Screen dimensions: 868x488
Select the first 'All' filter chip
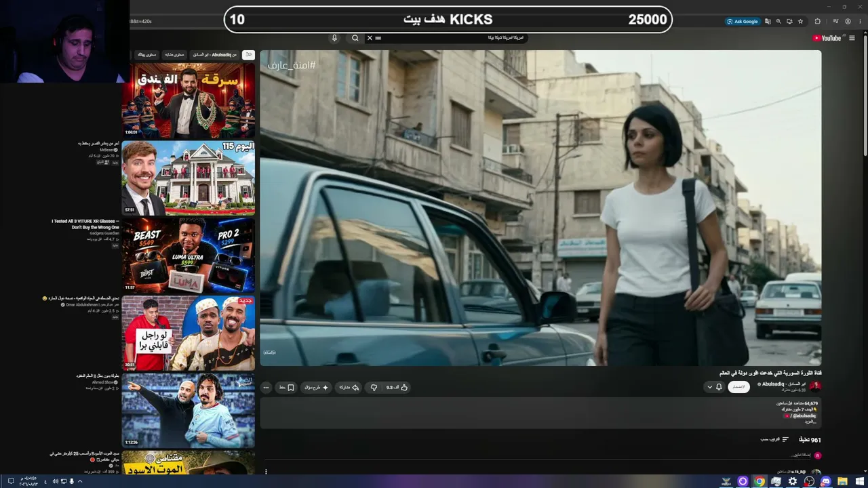coord(248,54)
